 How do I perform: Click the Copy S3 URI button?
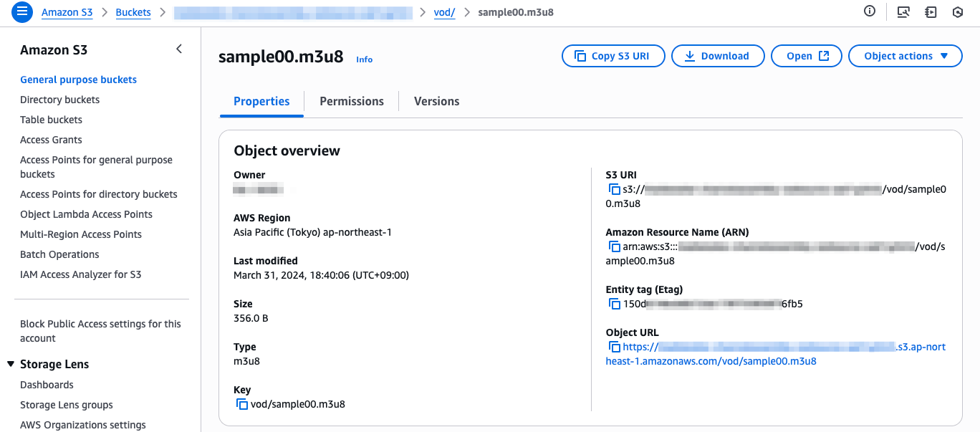pos(613,56)
